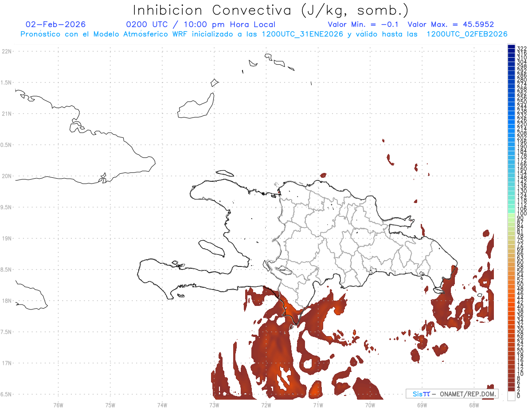The image size is (532, 411).
Task: Click the 'SisTT - ONAMET/REP.DOM.' credit box
Action: [452, 394]
